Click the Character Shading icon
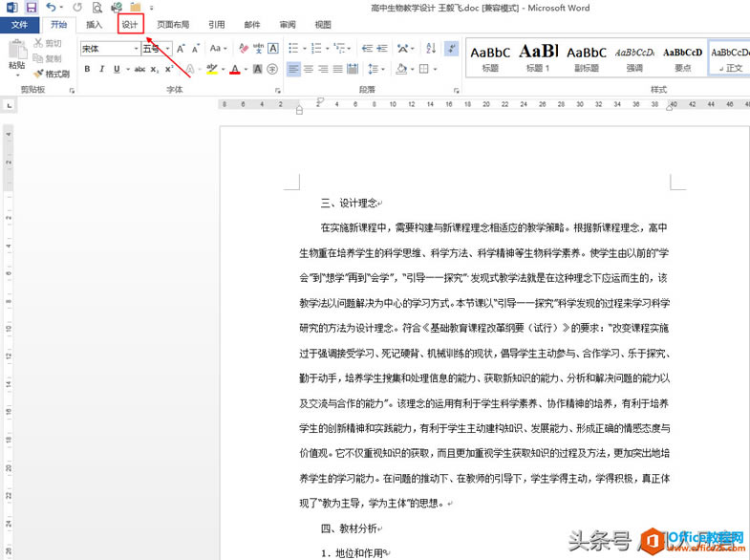 pos(257,70)
